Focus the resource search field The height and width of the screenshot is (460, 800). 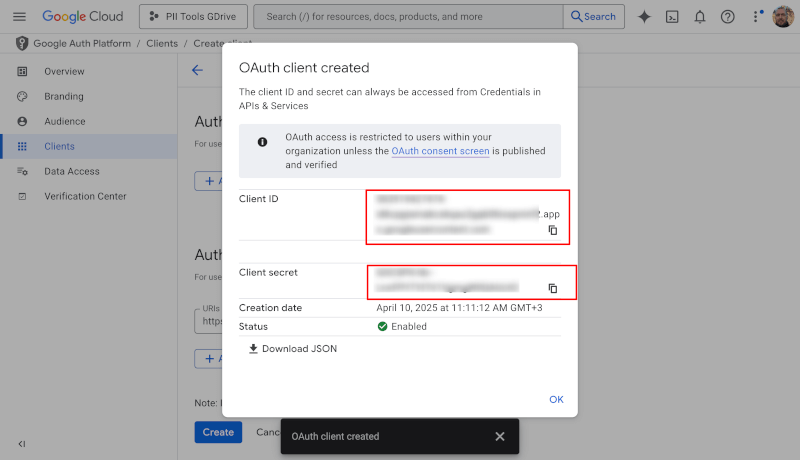pos(408,17)
